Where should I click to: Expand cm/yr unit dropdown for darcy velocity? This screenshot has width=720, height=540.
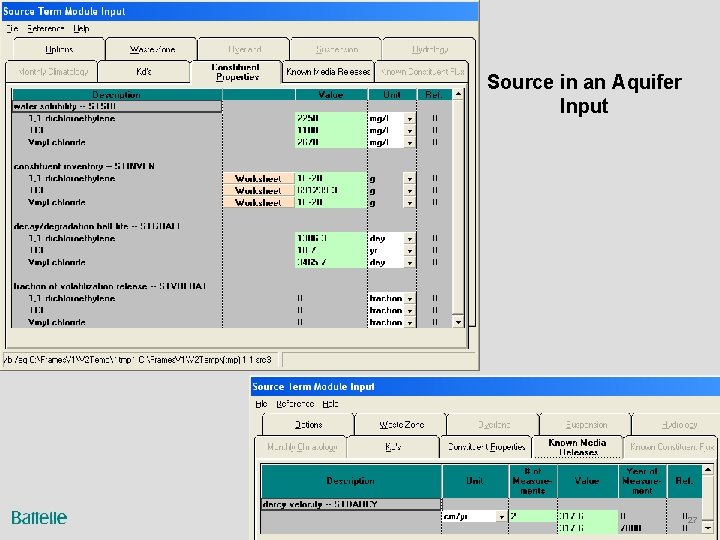click(501, 517)
